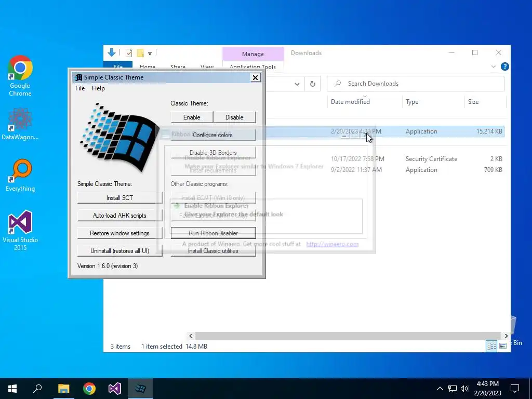Open winaero.com link

332,244
